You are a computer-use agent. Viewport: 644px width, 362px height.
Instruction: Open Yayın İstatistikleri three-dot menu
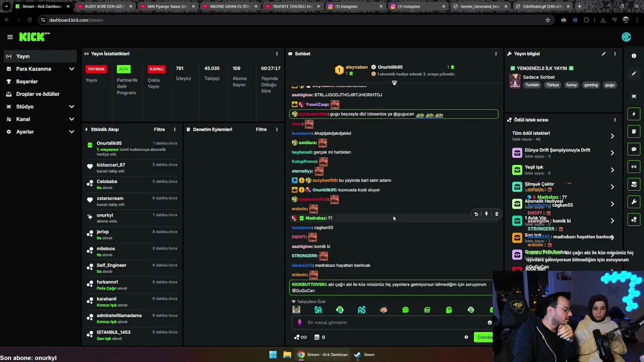(x=277, y=54)
